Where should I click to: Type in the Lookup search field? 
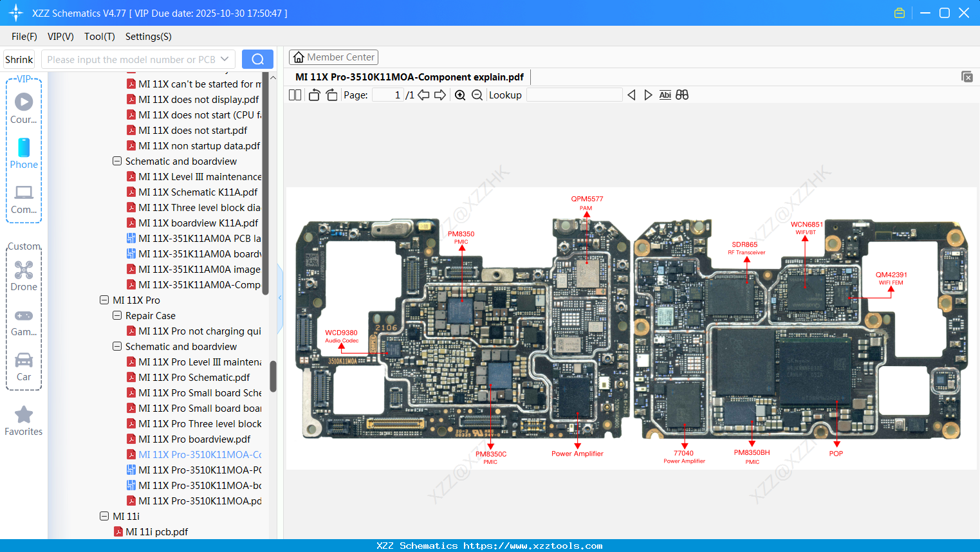573,95
